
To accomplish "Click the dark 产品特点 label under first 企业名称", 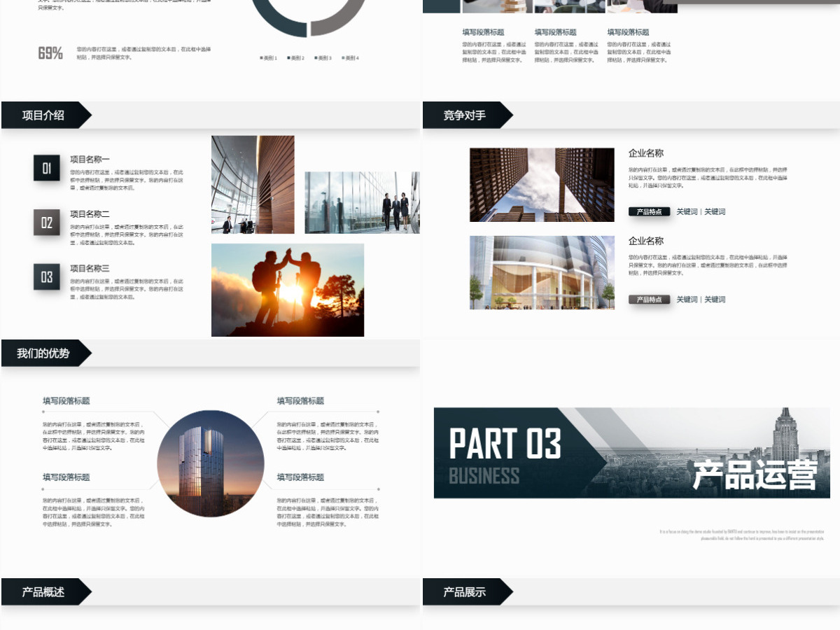I will 650,211.
